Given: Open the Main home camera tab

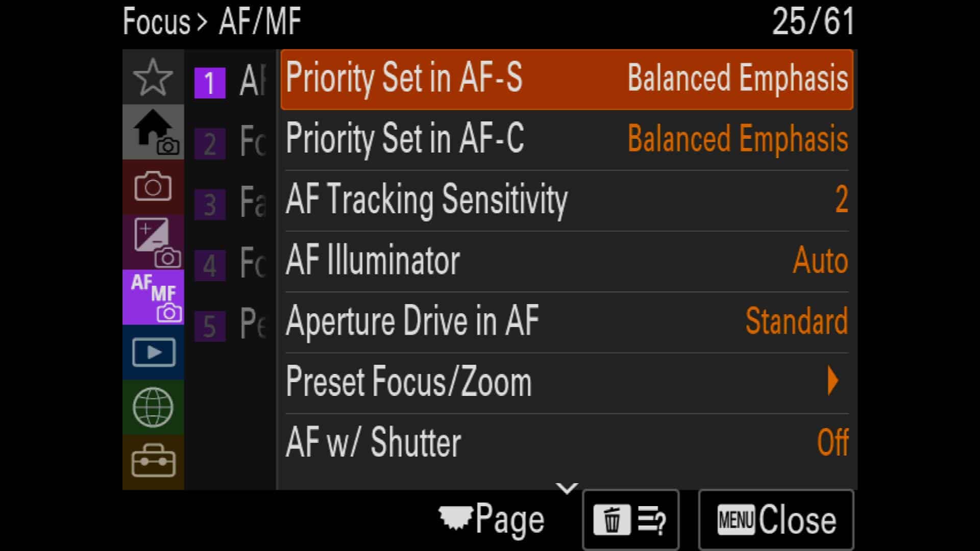Looking at the screenshot, I should 153,132.
